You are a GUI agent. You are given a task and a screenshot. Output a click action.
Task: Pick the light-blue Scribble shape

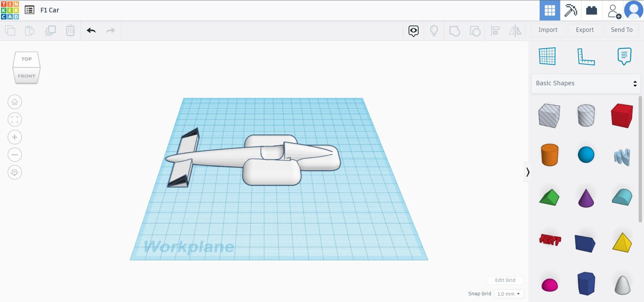(x=622, y=157)
